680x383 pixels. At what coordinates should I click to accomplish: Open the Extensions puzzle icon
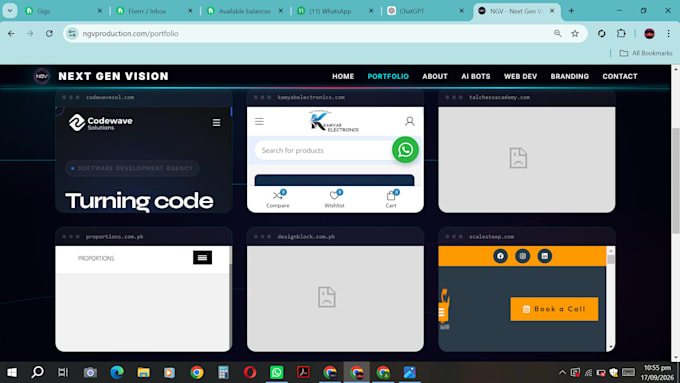pyautogui.click(x=621, y=33)
